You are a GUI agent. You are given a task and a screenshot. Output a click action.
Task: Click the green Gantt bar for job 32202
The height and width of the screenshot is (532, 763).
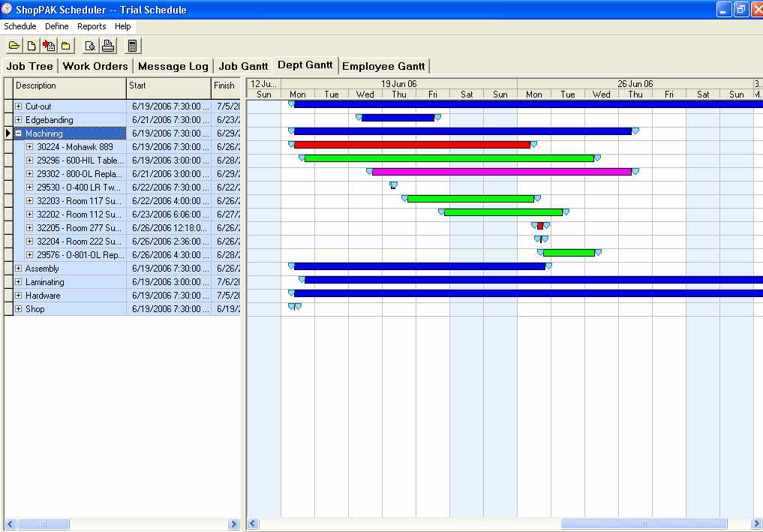click(x=503, y=212)
